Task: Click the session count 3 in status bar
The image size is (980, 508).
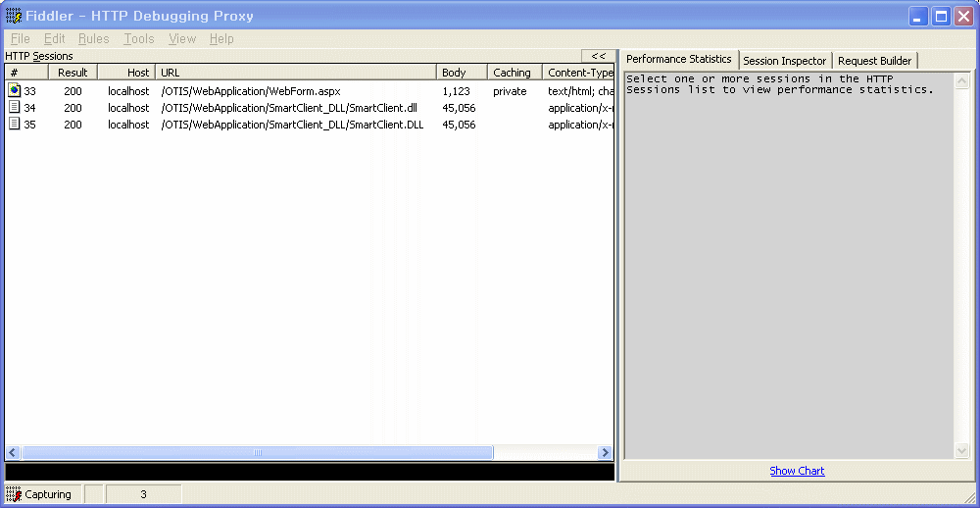Action: [143, 494]
